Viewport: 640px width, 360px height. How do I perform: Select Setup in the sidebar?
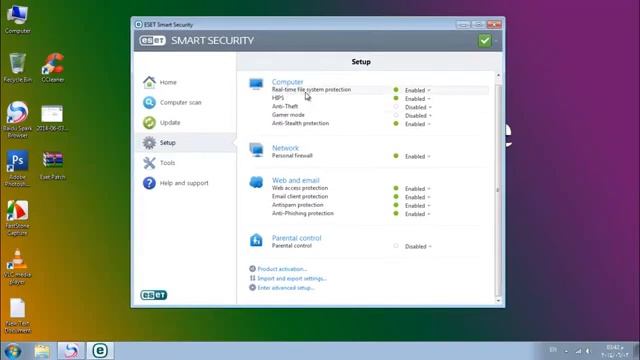pos(185,142)
